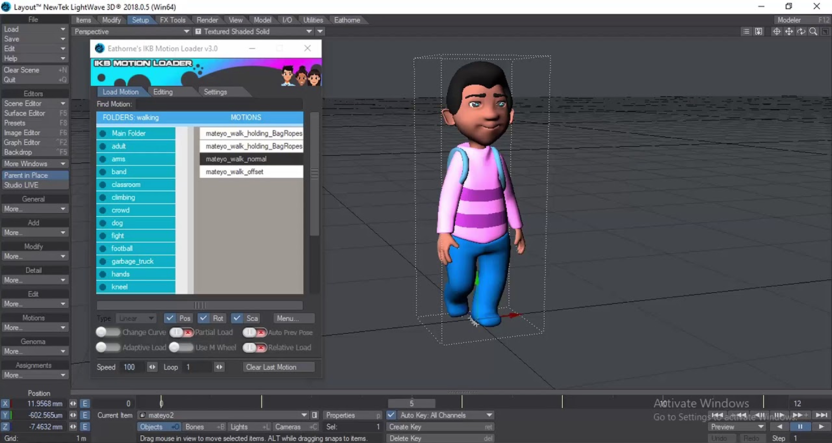Switch to the Settings tab

(215, 92)
